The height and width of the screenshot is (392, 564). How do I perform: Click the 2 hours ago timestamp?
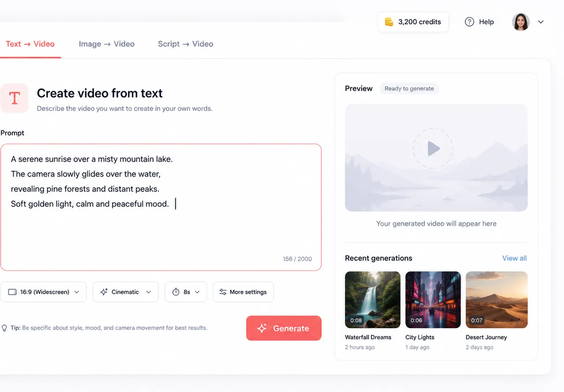tap(360, 348)
